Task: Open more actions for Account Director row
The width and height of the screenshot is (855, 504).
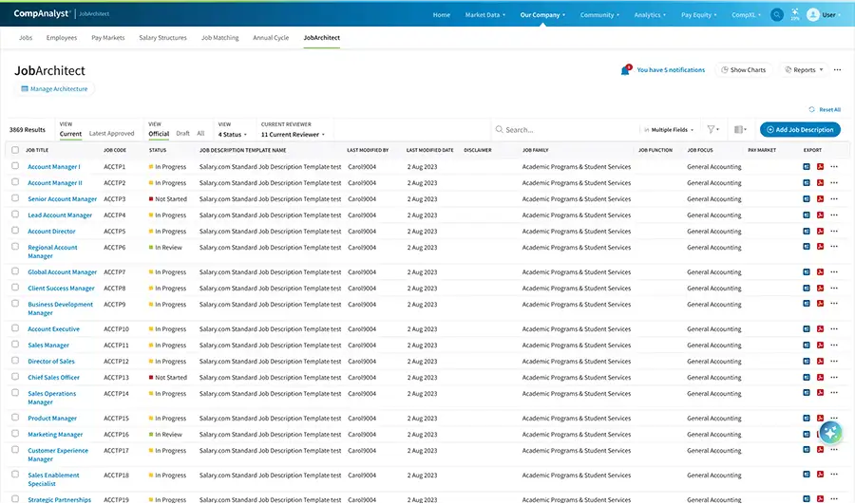Action: pyautogui.click(x=834, y=231)
